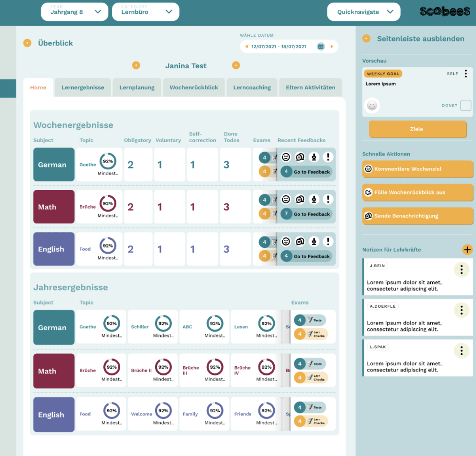This screenshot has height=456, width=476.
Task: Tick the DONE? checkbox for weekly goal
Action: (465, 105)
